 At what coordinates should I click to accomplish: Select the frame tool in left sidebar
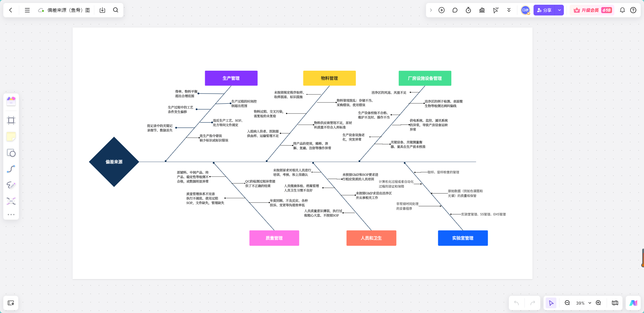click(x=11, y=120)
